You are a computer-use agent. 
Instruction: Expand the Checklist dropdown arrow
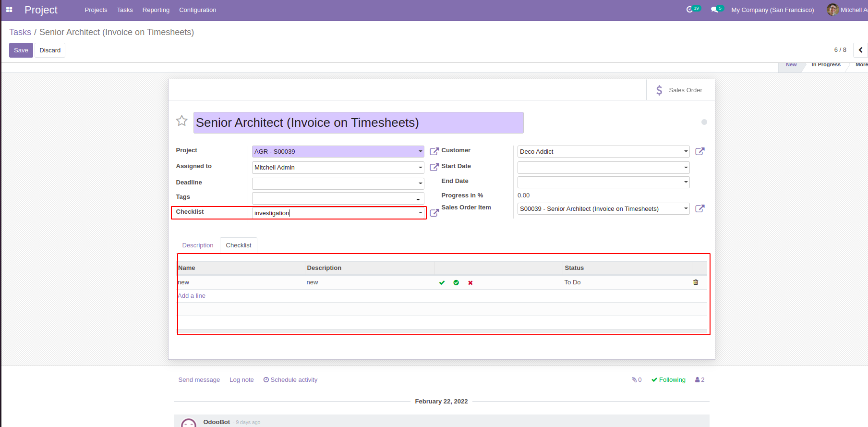pos(421,213)
